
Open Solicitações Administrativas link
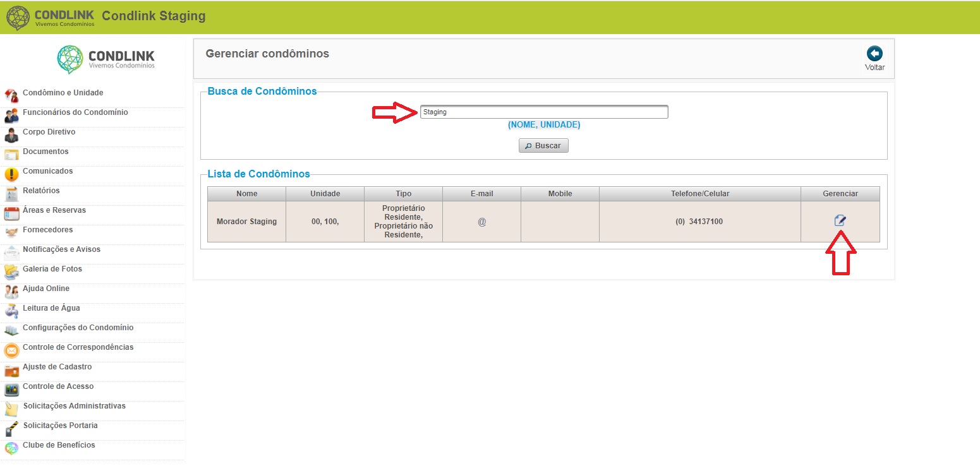click(x=74, y=406)
